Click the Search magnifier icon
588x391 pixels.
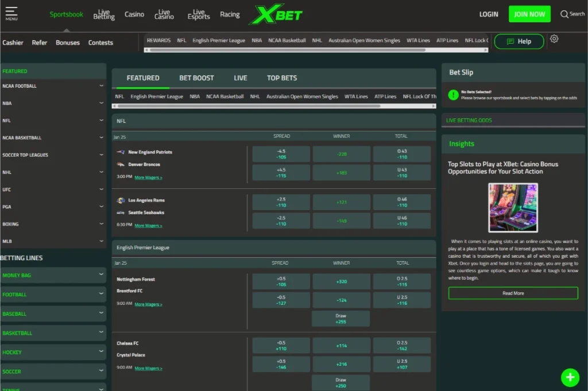click(564, 14)
